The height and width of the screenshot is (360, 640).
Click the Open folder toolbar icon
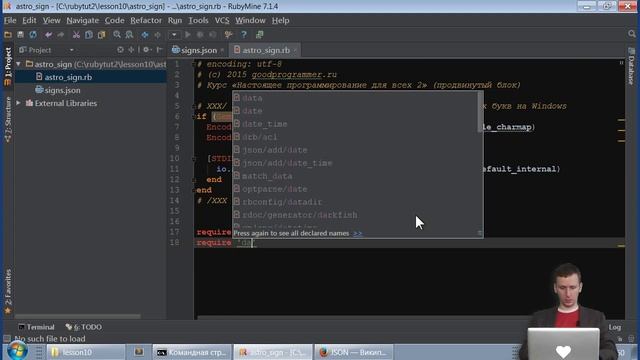tap(8, 35)
